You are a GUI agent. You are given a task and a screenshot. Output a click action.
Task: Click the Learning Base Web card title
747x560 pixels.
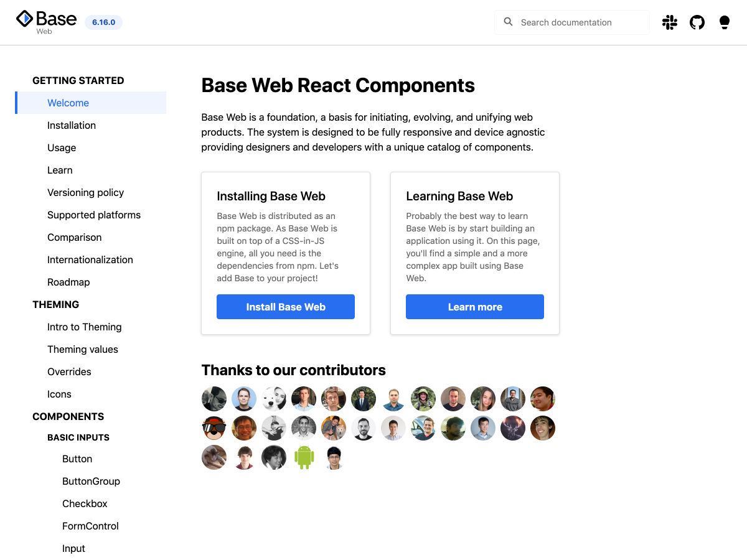click(x=459, y=196)
